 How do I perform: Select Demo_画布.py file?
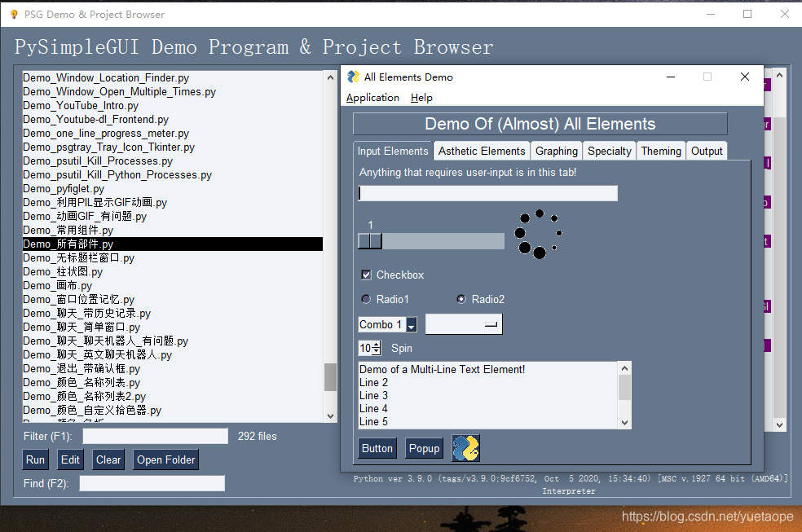point(172,285)
